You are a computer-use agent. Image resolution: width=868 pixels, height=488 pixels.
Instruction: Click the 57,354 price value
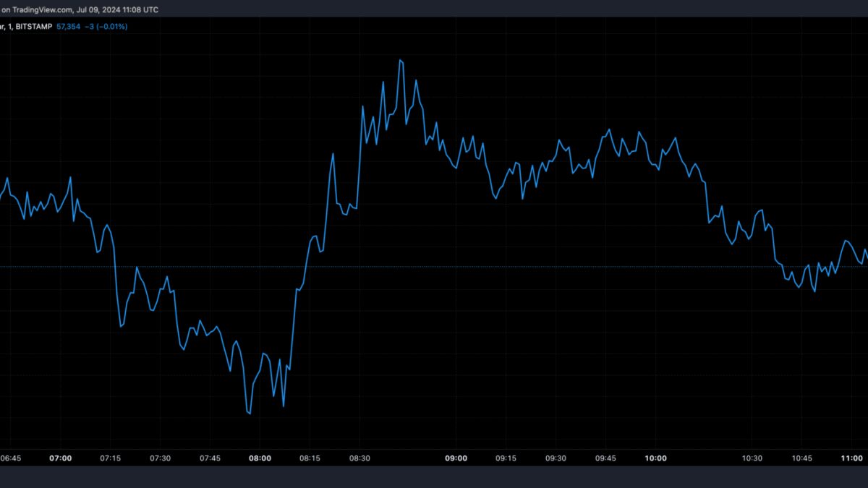(69, 26)
